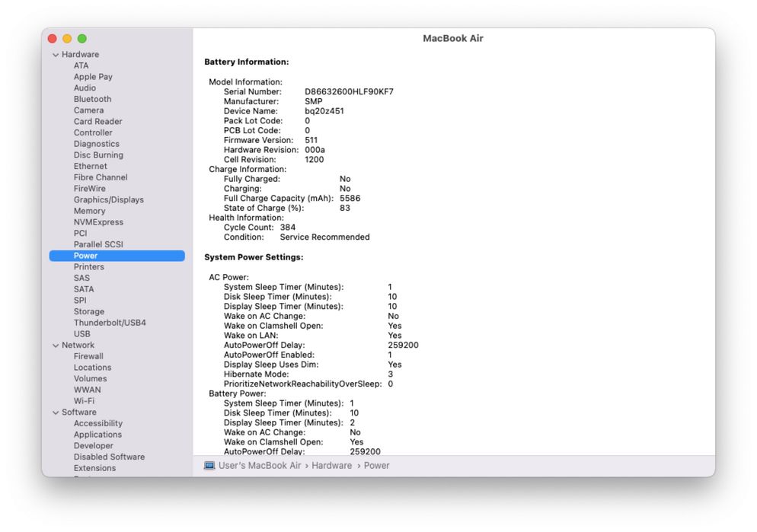Click the manufacturer value SMP
This screenshot has width=757, height=532.
pos(313,101)
